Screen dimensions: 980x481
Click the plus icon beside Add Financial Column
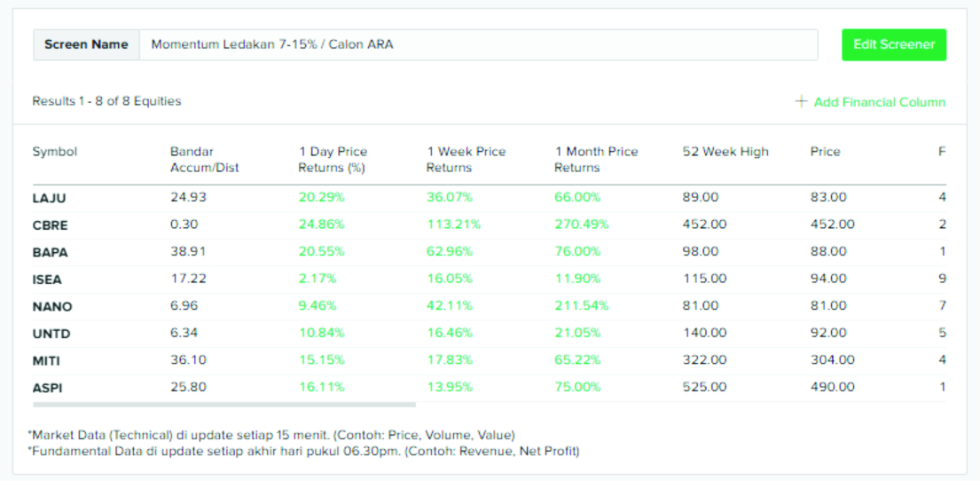801,102
